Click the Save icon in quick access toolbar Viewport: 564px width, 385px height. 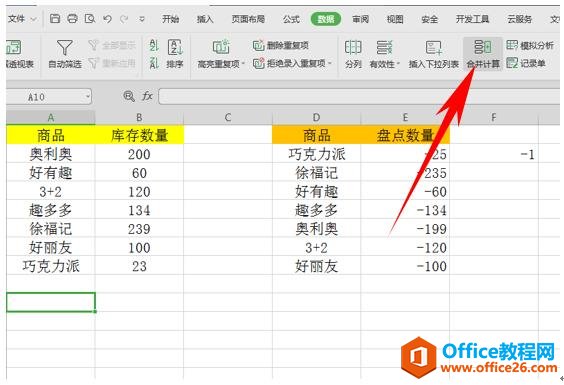point(55,18)
